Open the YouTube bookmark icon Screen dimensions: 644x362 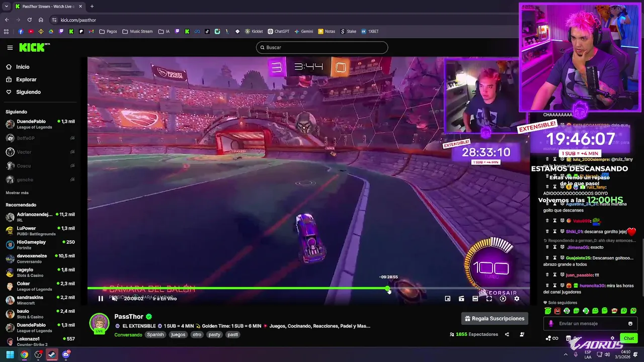coord(31,31)
